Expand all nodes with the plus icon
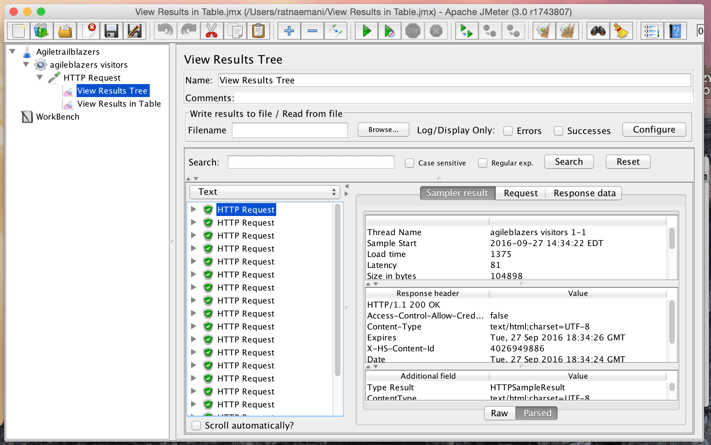This screenshot has width=711, height=445. tap(289, 31)
